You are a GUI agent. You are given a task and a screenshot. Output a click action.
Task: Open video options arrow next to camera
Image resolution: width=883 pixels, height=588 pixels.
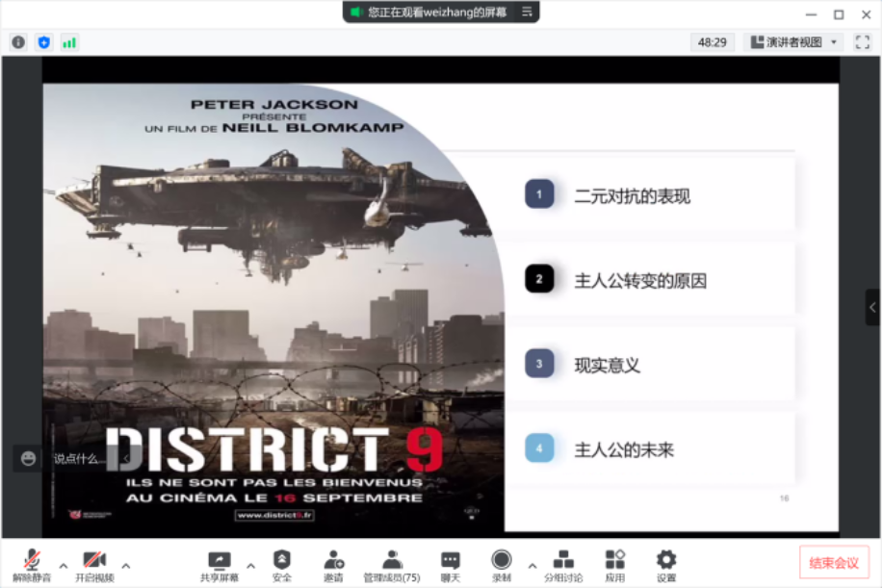point(126,566)
